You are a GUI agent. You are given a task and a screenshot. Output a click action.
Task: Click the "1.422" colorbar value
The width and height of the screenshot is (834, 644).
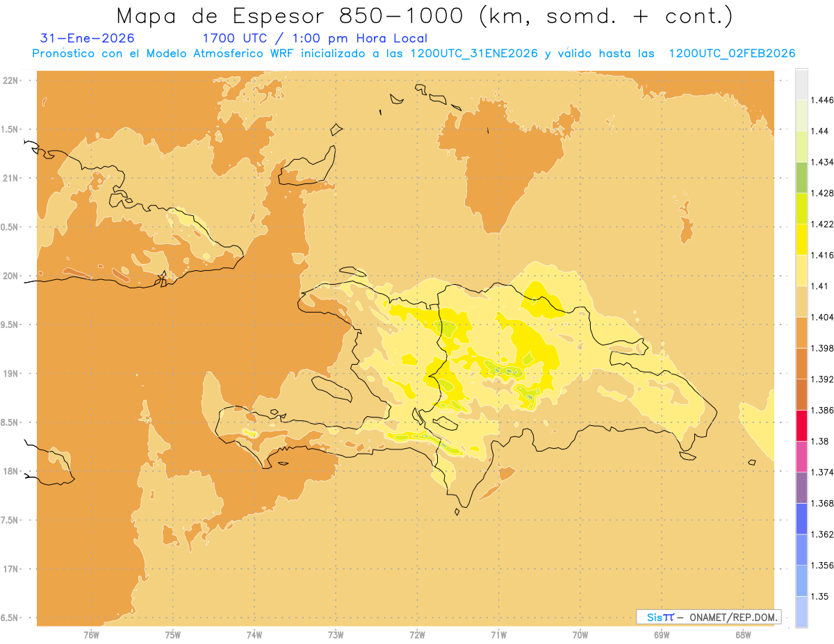pos(821,224)
